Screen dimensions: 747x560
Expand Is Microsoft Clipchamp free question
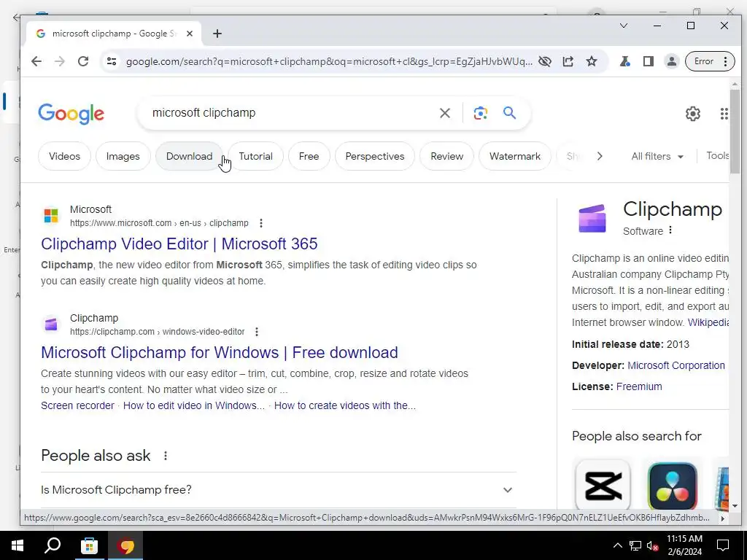click(279, 489)
